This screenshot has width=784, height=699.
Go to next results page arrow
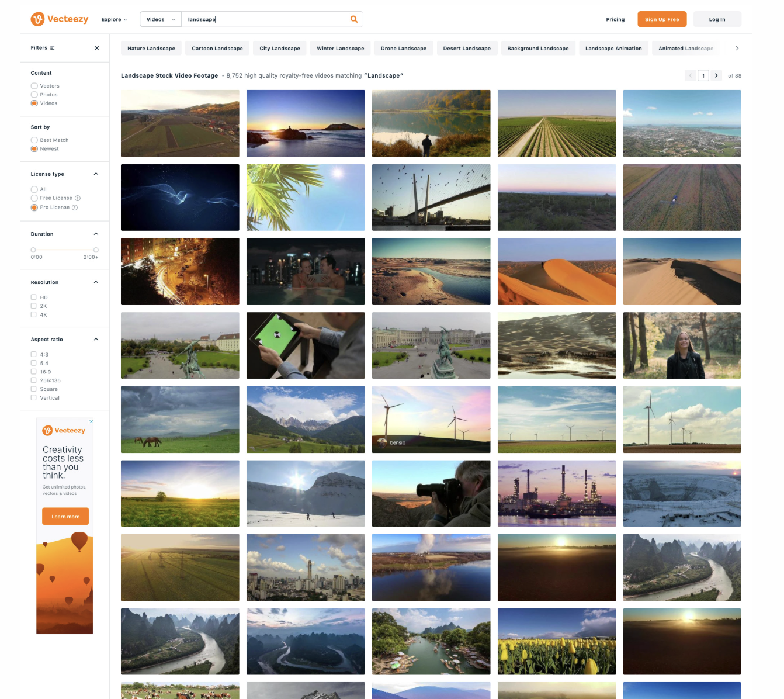pos(716,75)
